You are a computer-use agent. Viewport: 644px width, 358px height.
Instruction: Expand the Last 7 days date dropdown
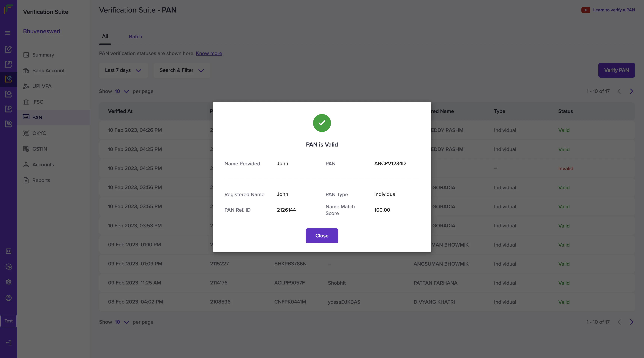click(x=123, y=70)
